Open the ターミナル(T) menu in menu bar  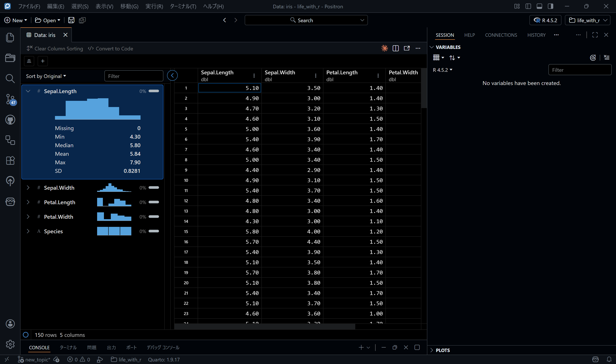[x=183, y=6]
